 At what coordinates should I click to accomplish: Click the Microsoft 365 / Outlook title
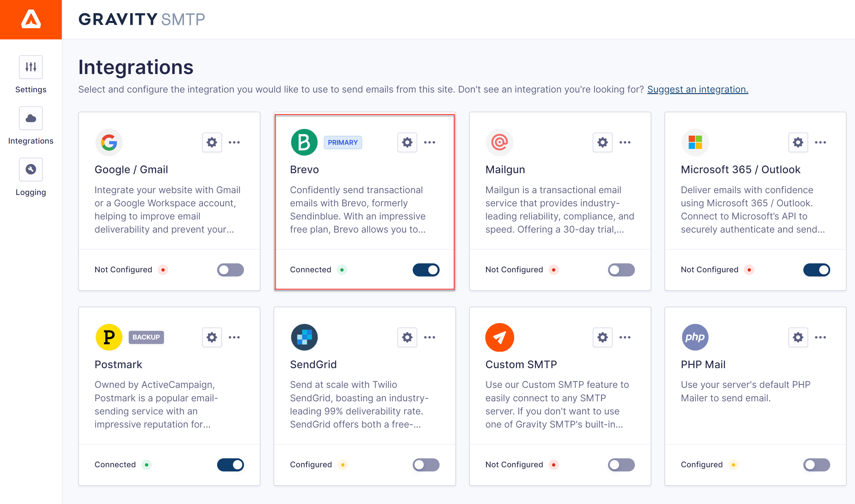(x=741, y=170)
